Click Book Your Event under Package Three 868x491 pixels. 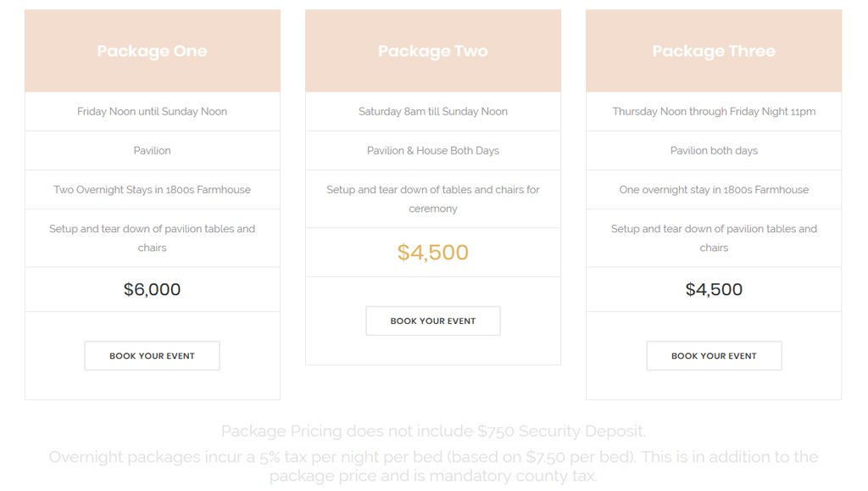click(x=714, y=355)
